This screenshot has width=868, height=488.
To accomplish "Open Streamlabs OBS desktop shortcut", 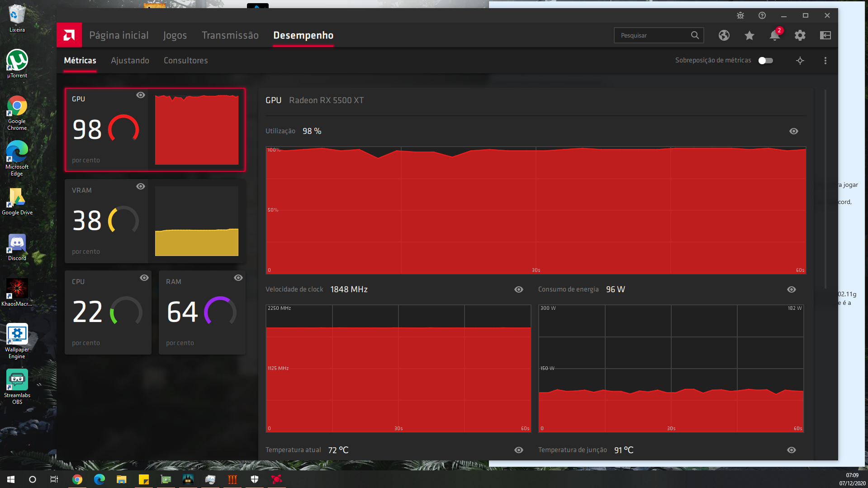I will (17, 387).
